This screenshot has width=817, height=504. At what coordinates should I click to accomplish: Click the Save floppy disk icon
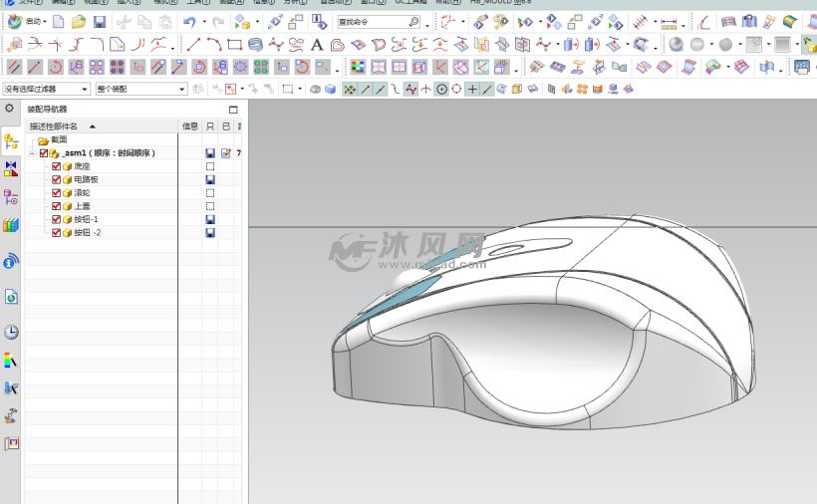(x=100, y=21)
